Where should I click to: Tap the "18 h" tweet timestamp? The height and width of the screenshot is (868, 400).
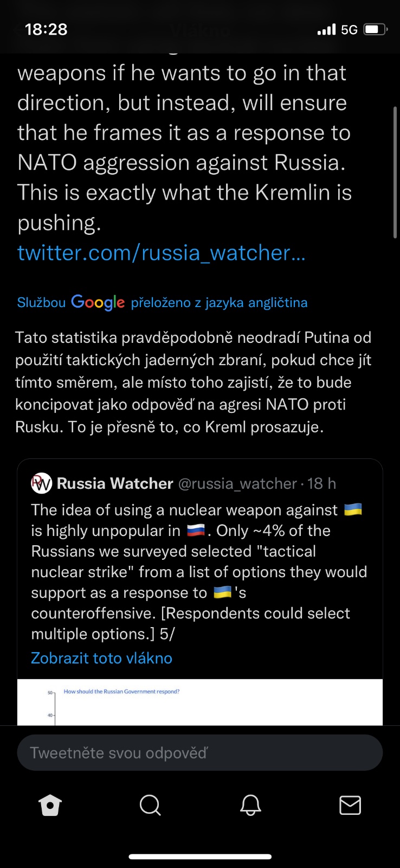pyautogui.click(x=322, y=483)
